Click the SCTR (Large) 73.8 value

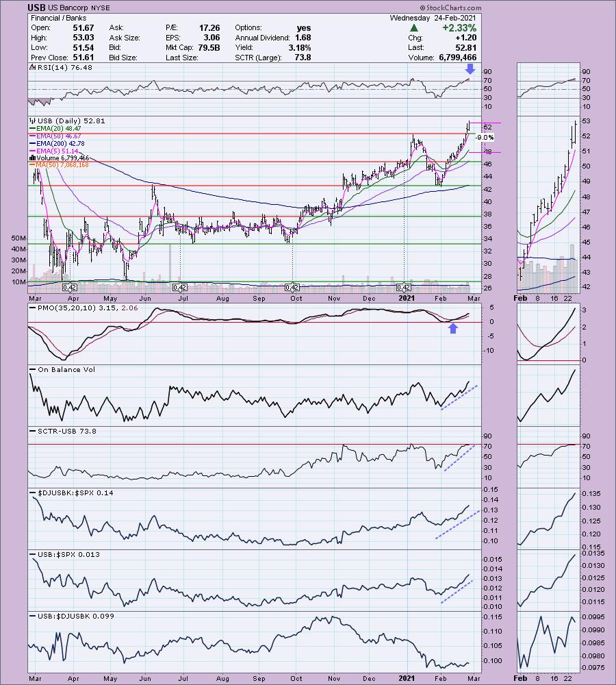[303, 58]
